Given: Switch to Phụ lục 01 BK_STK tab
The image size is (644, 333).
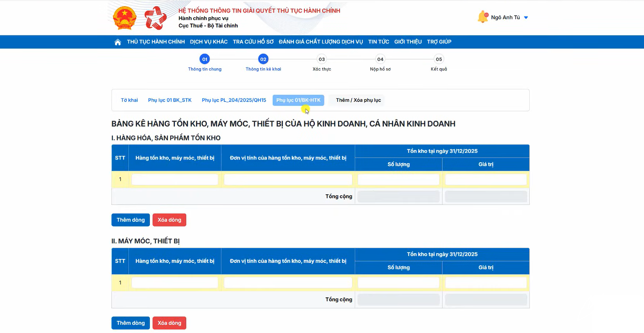Looking at the screenshot, I should pos(170,100).
